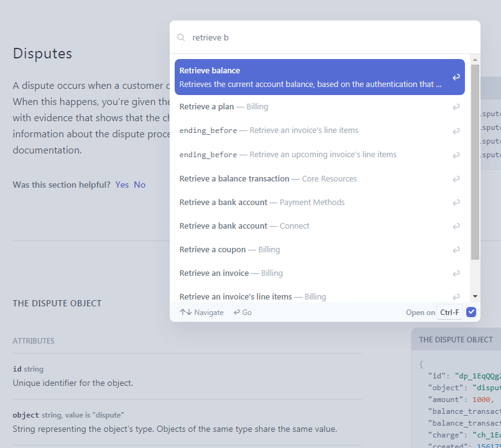Screen dimensions: 501x448
Task: Click the arrow icon beside "Retrieve a balance transaction"
Action: point(456,178)
